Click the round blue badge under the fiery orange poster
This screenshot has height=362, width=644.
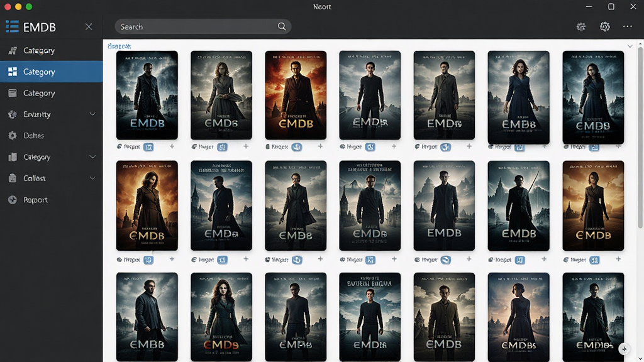pos(297,147)
